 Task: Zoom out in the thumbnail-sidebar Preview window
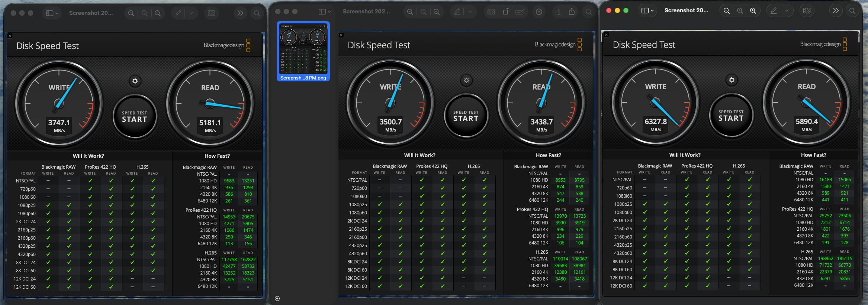pos(410,12)
